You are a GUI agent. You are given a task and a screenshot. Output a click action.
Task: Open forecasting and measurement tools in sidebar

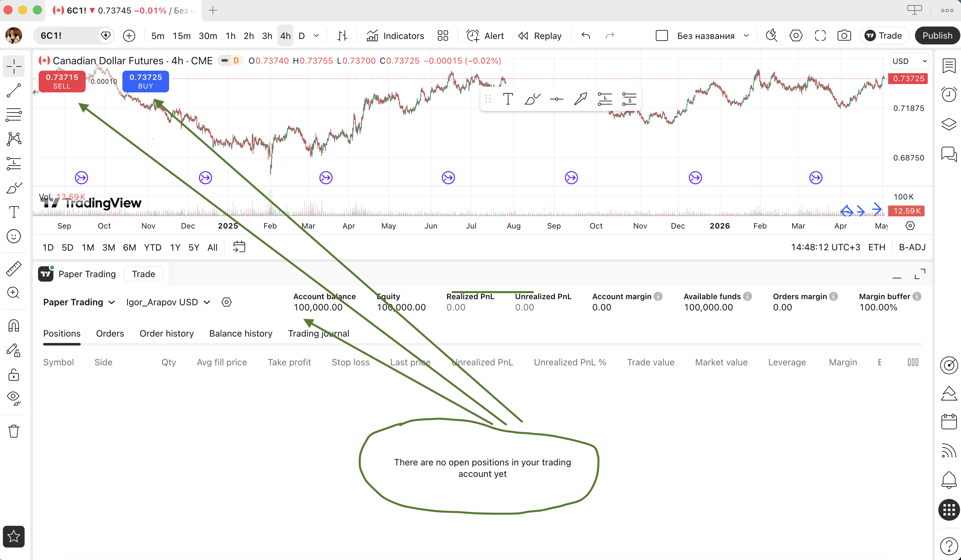coord(14,163)
